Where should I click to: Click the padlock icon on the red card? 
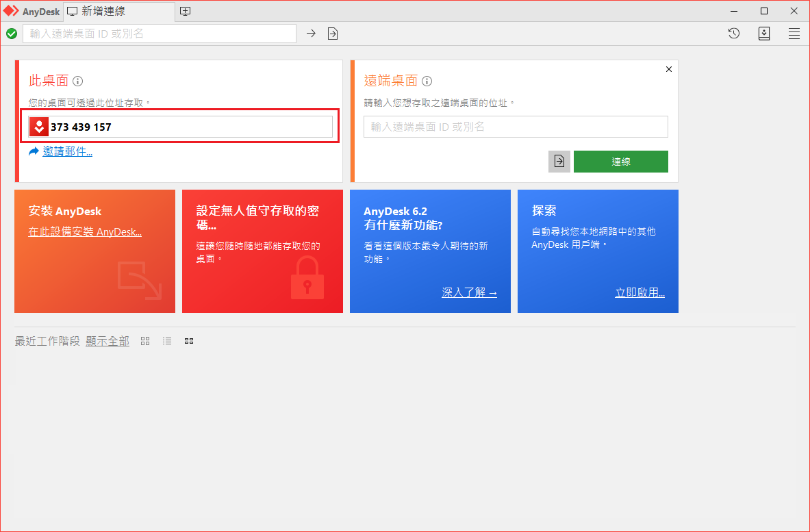pos(307,278)
